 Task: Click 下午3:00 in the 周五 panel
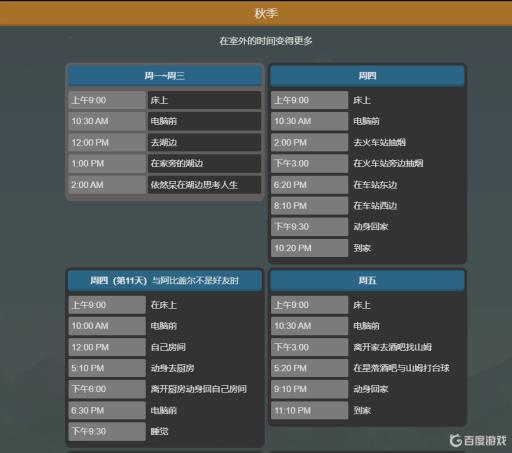(310, 347)
